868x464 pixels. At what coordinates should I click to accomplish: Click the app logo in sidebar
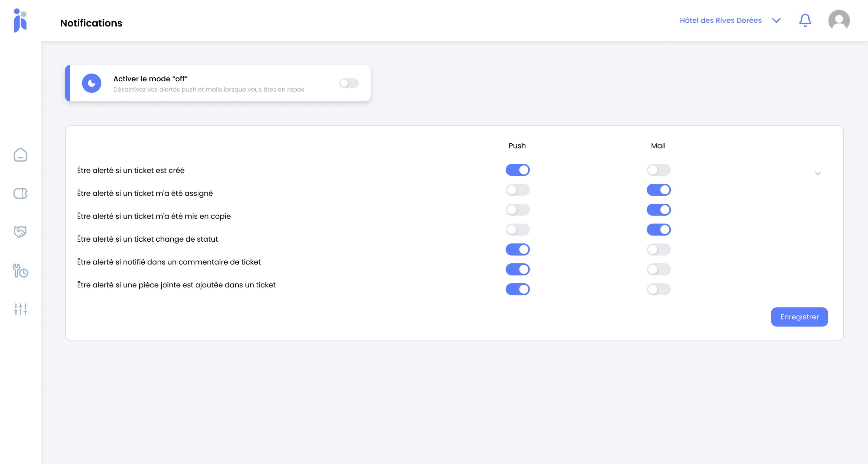20,20
